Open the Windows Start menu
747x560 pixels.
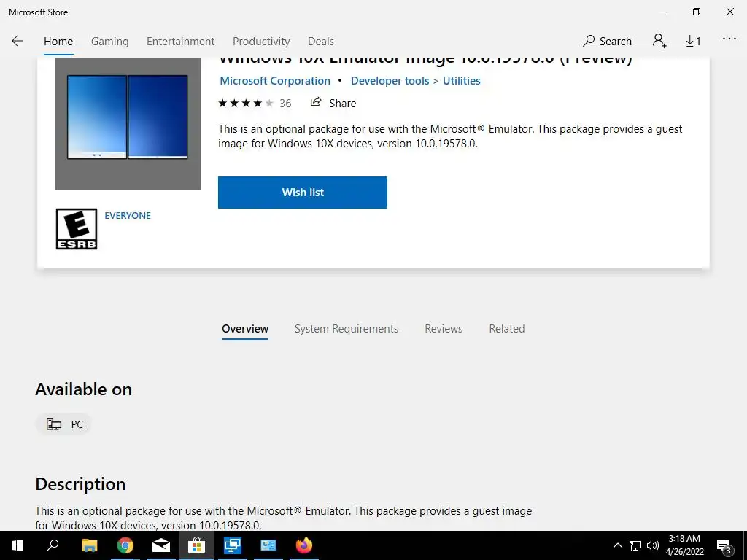(x=18, y=545)
